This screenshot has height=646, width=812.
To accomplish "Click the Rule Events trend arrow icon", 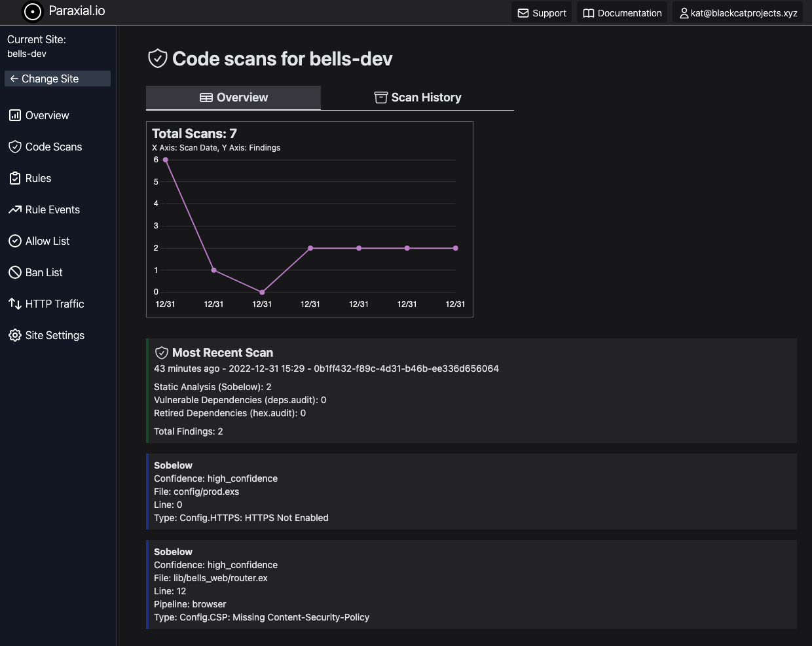I will click(15, 209).
